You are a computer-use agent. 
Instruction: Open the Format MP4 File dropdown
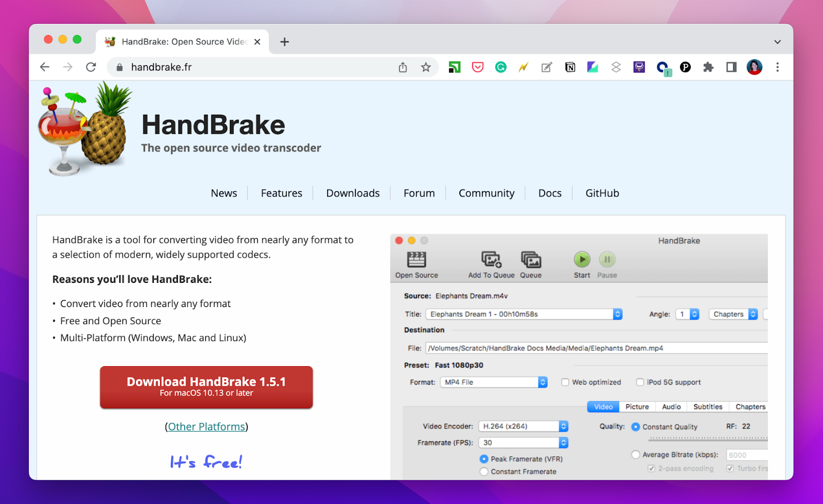494,382
